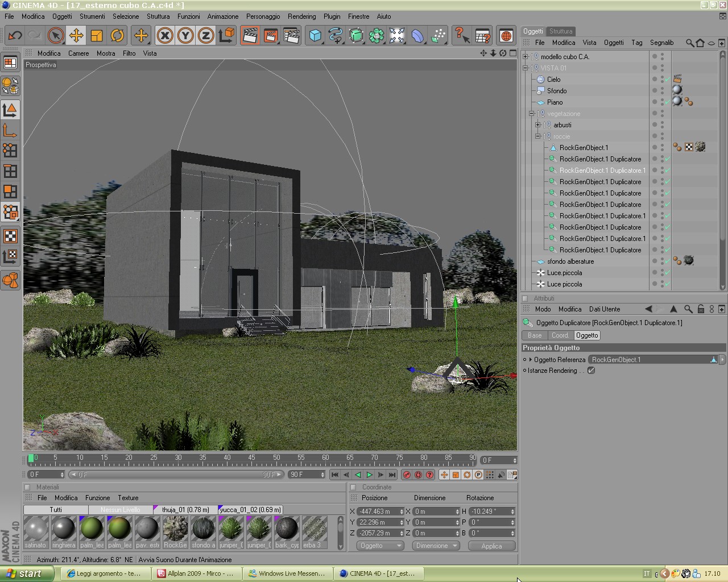The width and height of the screenshot is (728, 582).
Task: Open the Oggetto dropdown in Coordinate panel
Action: 380,546
